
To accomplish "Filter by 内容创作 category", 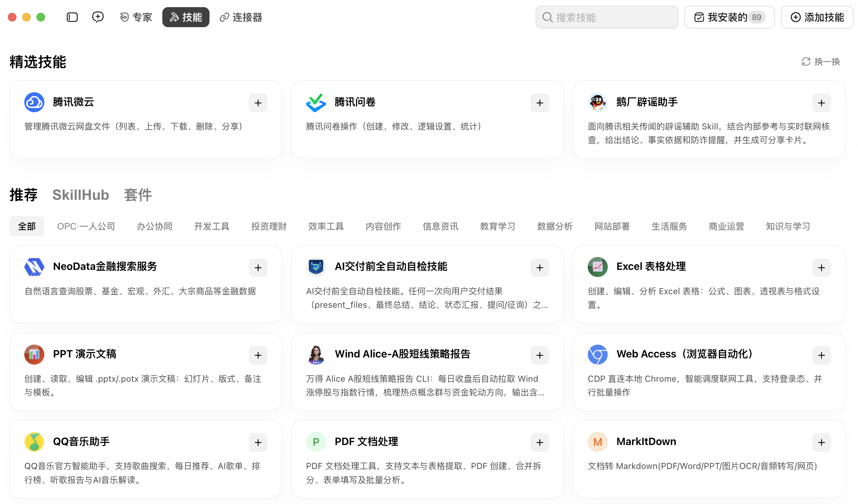I will tap(383, 226).
